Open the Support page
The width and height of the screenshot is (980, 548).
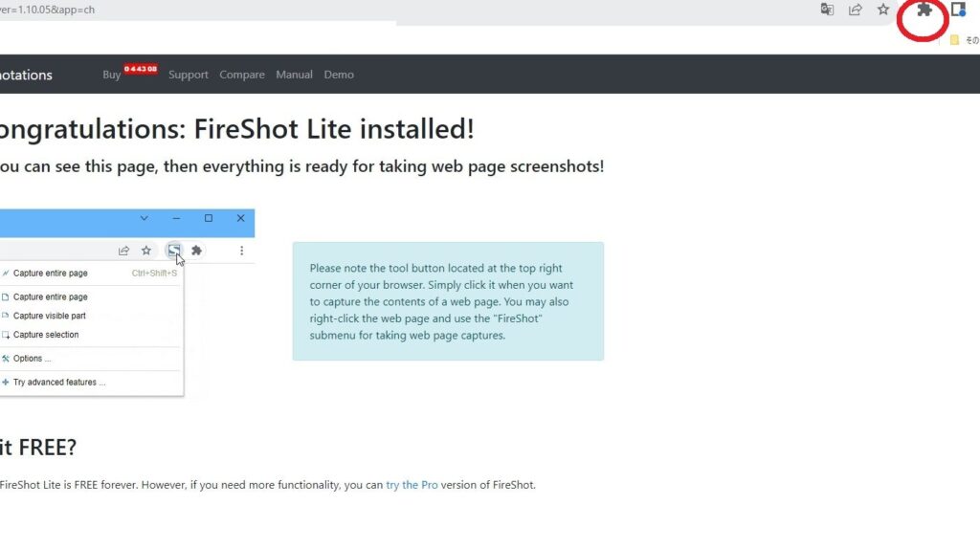(x=189, y=75)
